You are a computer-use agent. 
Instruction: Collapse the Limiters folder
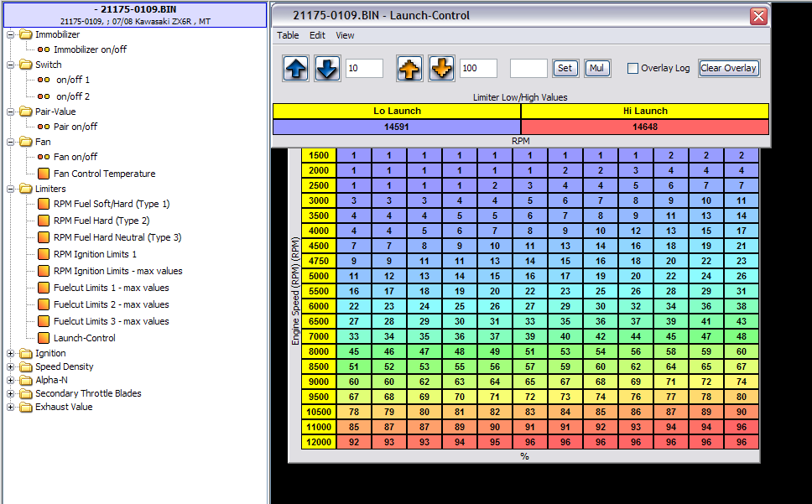[x=11, y=189]
